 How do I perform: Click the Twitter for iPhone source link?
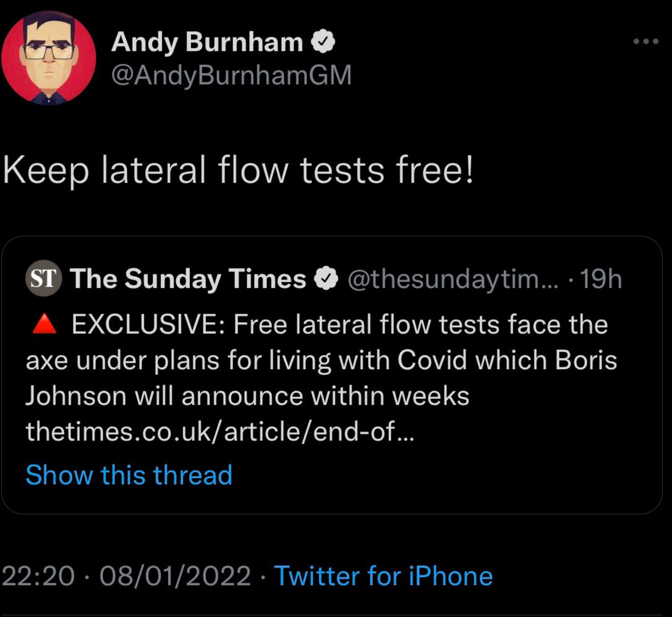[x=383, y=576]
